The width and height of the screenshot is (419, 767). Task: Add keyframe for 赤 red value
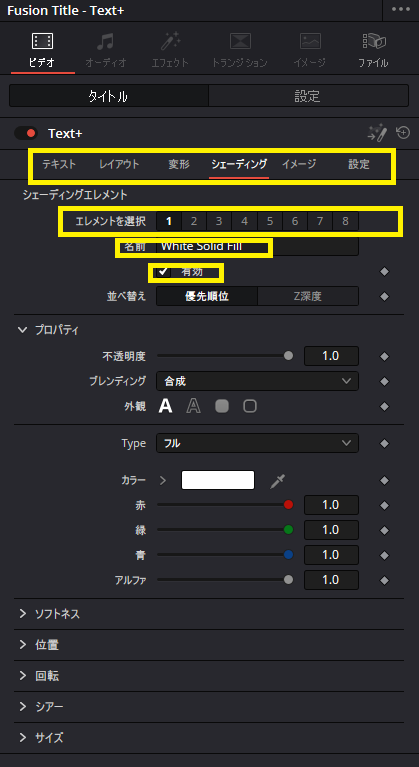pos(385,505)
